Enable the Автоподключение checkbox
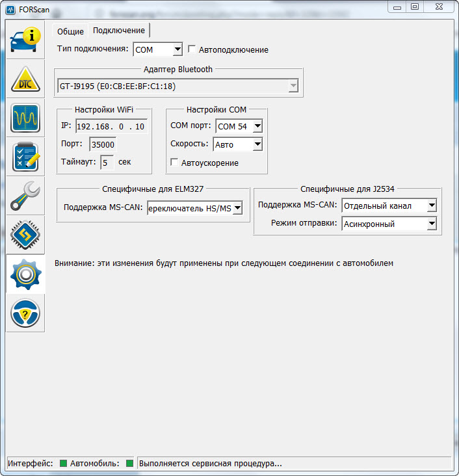 coord(192,49)
